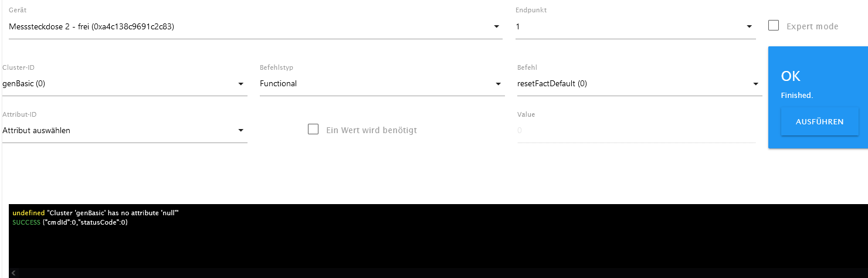Click the Befehl dropdown arrow icon
Viewport: 868px width, 278px height.
pyautogui.click(x=756, y=84)
